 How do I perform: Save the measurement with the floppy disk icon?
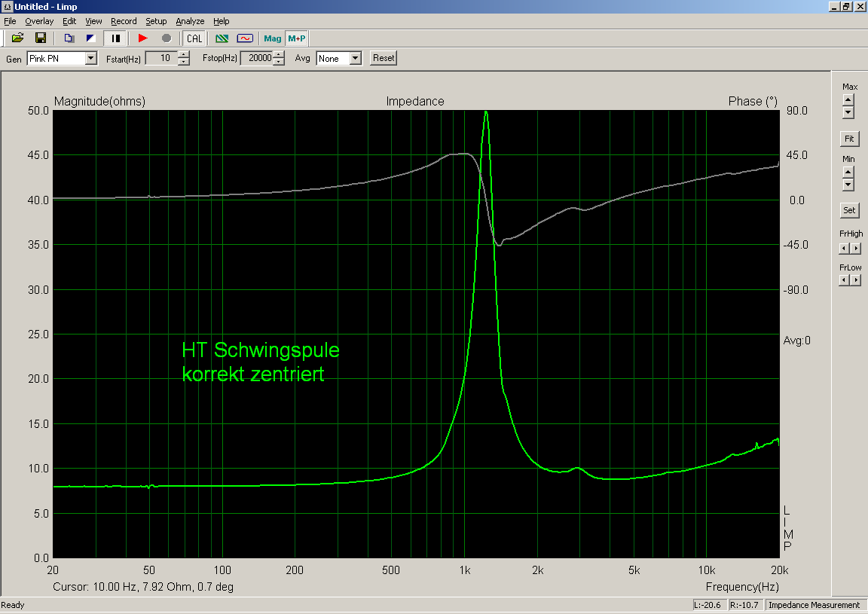[41, 38]
